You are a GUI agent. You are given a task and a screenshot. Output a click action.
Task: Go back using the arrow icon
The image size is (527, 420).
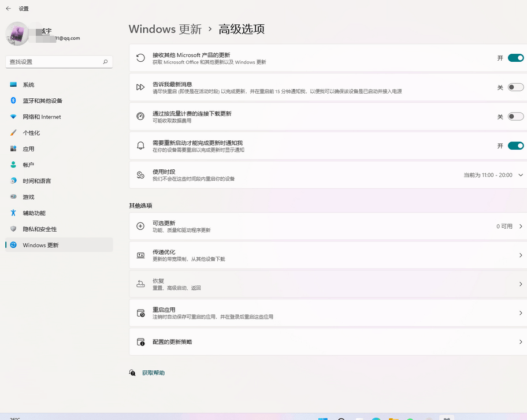[x=9, y=9]
